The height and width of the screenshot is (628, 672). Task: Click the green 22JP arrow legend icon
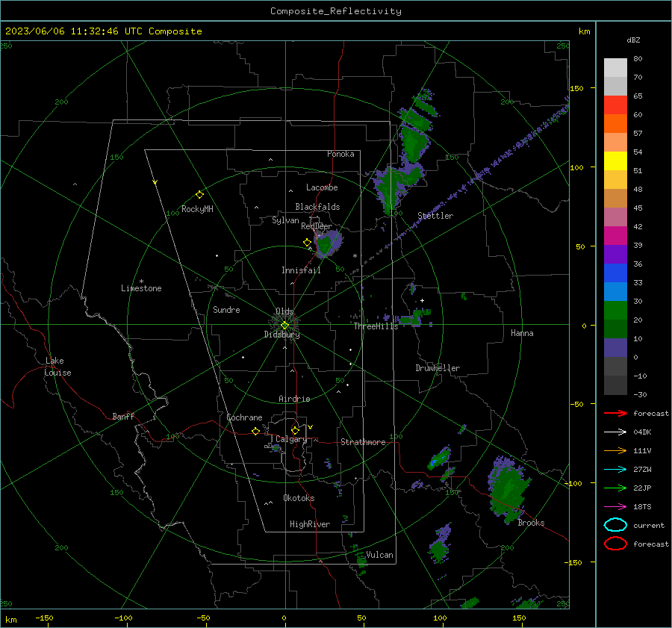tap(615, 488)
